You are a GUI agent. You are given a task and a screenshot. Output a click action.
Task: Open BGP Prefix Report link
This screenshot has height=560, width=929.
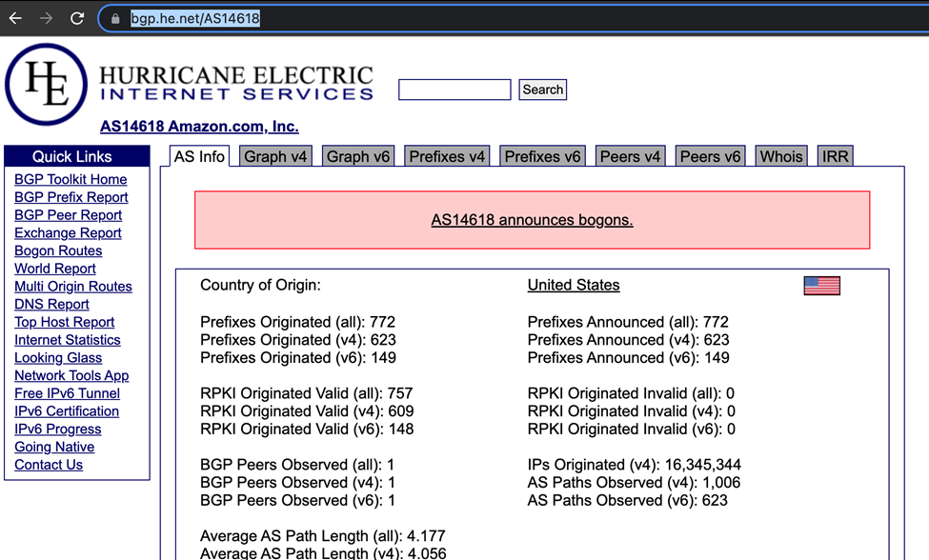click(x=71, y=197)
